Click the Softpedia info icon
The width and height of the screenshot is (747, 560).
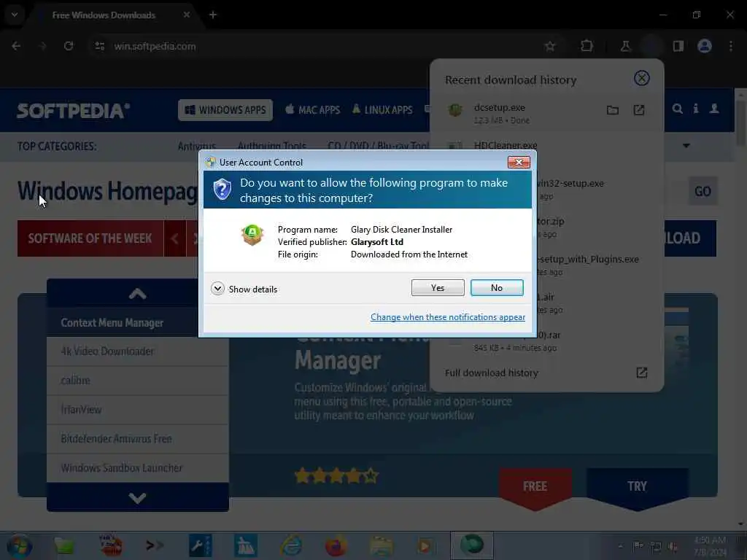pyautogui.click(x=696, y=109)
